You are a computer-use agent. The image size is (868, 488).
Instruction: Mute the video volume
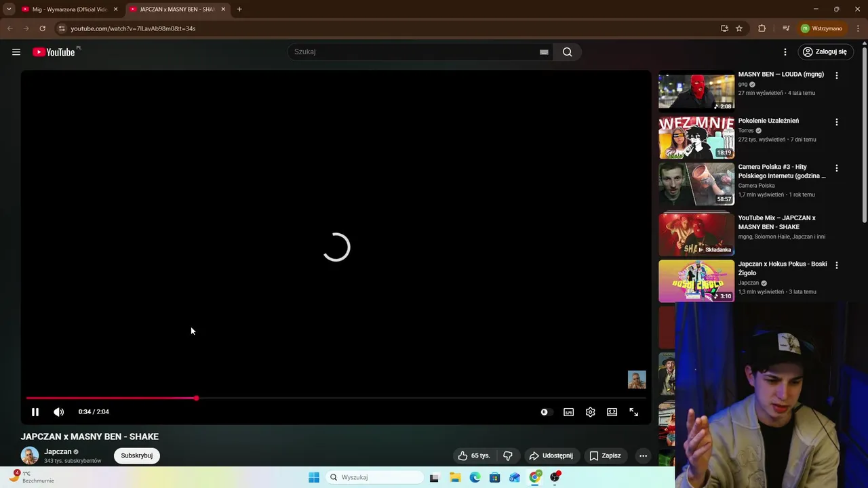[59, 412]
